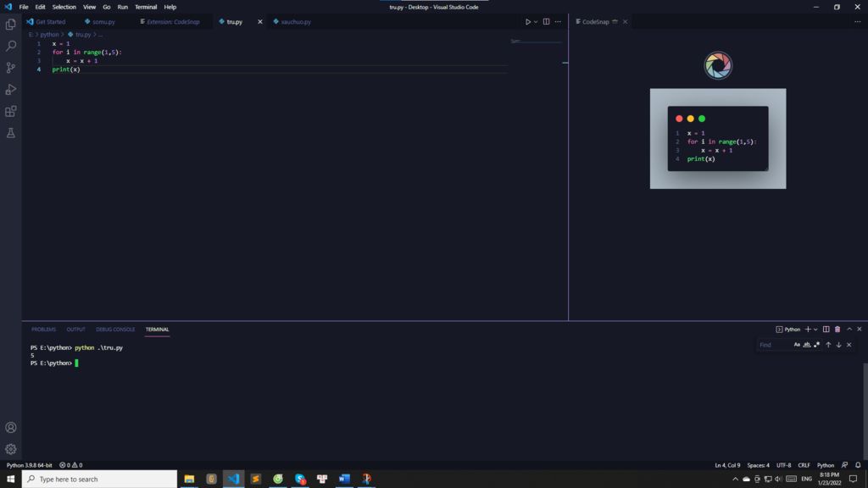
Task: Click the errors and warnings indicator
Action: coord(71,465)
